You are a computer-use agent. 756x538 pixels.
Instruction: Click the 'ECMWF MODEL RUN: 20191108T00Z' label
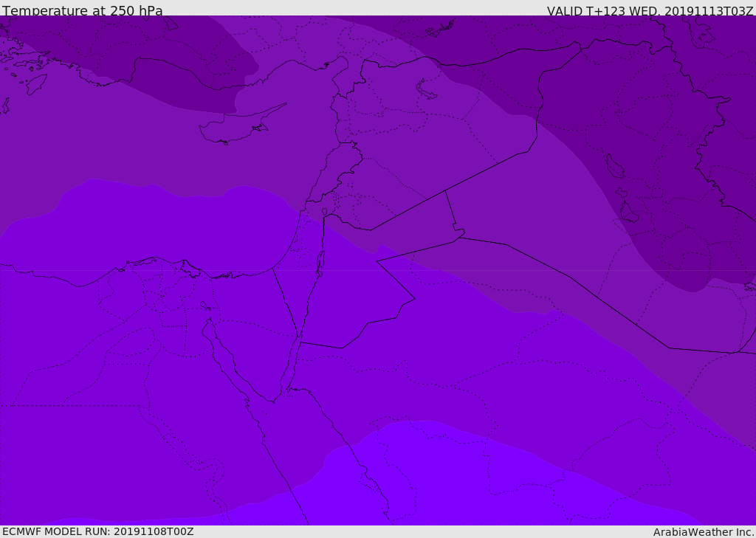coord(98,531)
